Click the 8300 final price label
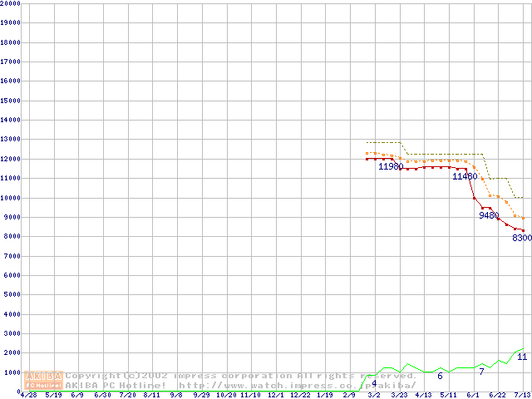Viewport: 532px width, 399px height. [521, 238]
